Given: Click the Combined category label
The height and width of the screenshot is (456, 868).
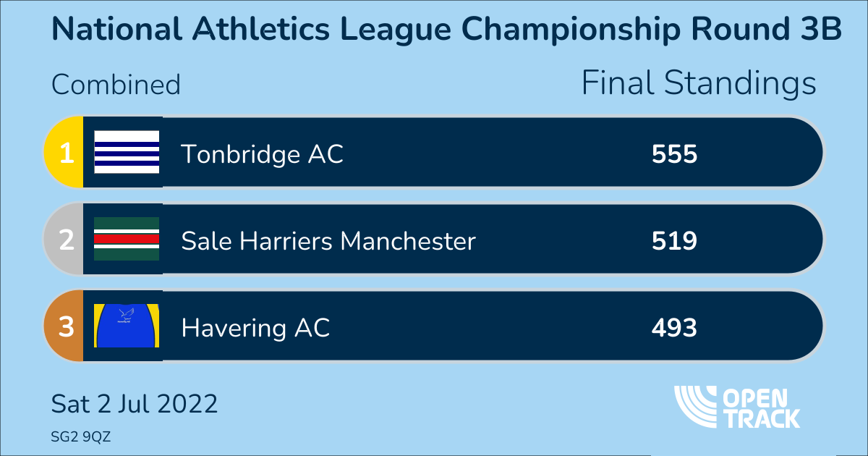Looking at the screenshot, I should [x=116, y=85].
